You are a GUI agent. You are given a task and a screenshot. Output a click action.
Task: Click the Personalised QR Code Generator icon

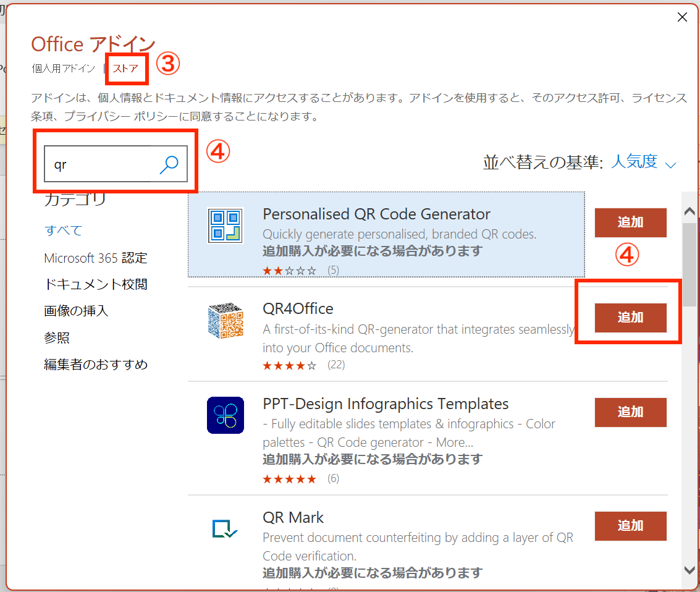point(225,226)
